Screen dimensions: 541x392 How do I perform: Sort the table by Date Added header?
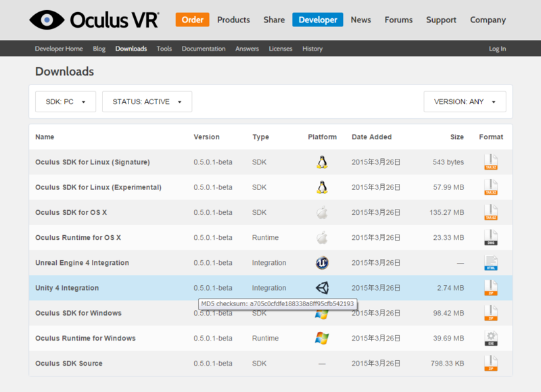371,137
